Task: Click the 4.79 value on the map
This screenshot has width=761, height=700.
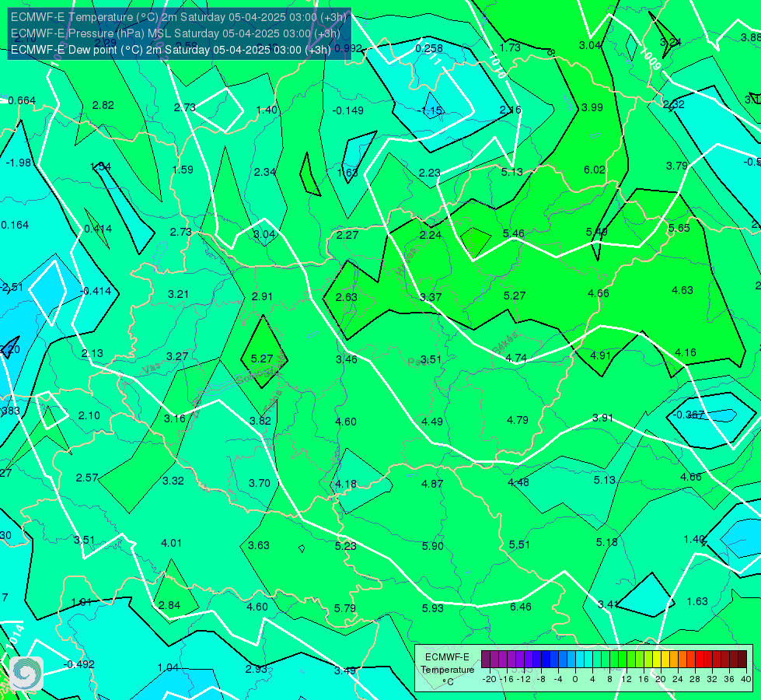Action: click(518, 420)
